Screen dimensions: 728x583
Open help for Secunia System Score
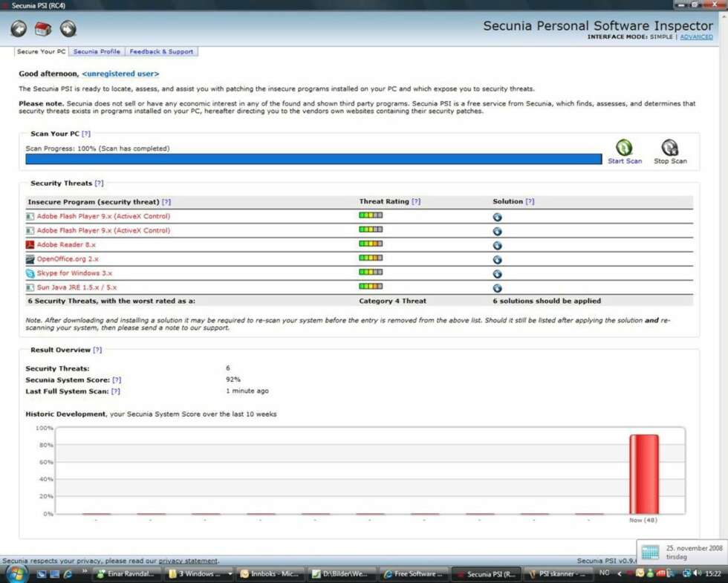pos(117,380)
